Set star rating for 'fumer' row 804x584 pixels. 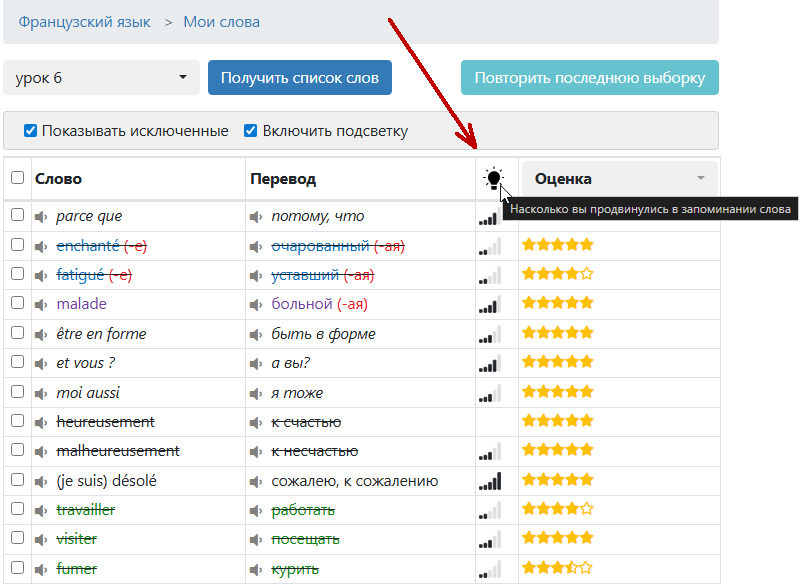tap(557, 568)
